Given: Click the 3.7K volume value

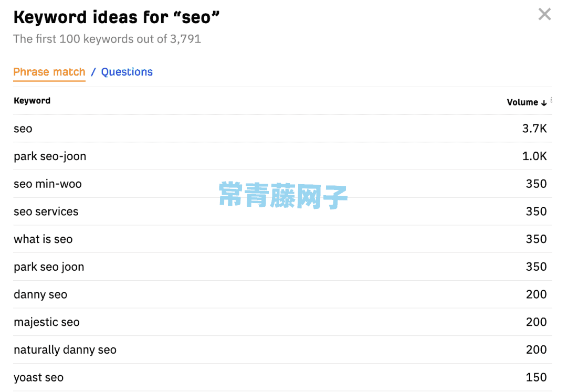Looking at the screenshot, I should 534,129.
